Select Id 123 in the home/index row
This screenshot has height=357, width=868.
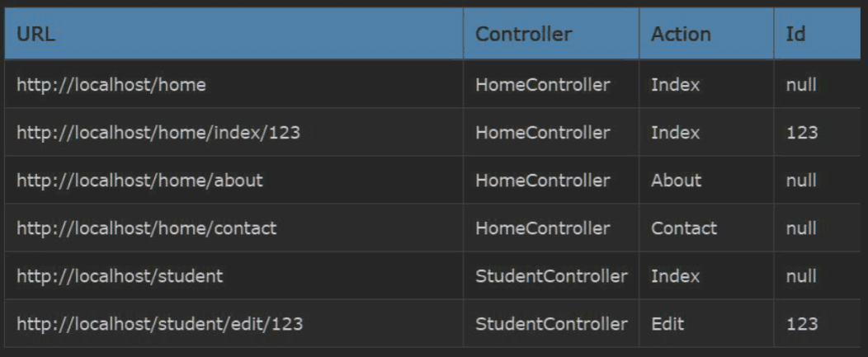[x=801, y=133]
